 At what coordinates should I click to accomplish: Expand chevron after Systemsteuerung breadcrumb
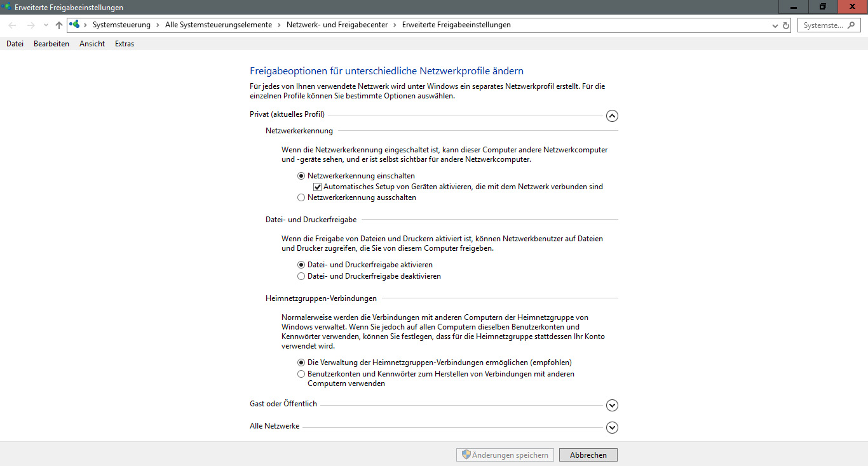(x=158, y=25)
